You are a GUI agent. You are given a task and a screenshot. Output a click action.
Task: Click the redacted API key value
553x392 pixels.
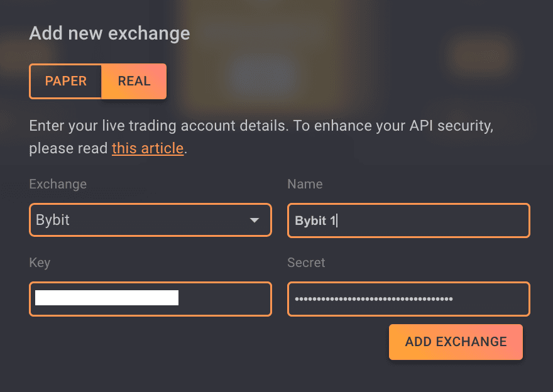pyautogui.click(x=107, y=298)
